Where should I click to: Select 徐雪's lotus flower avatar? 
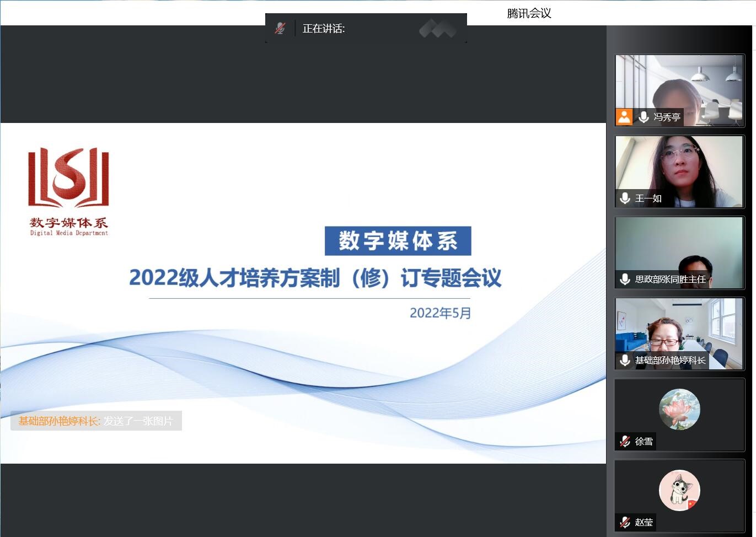(679, 409)
